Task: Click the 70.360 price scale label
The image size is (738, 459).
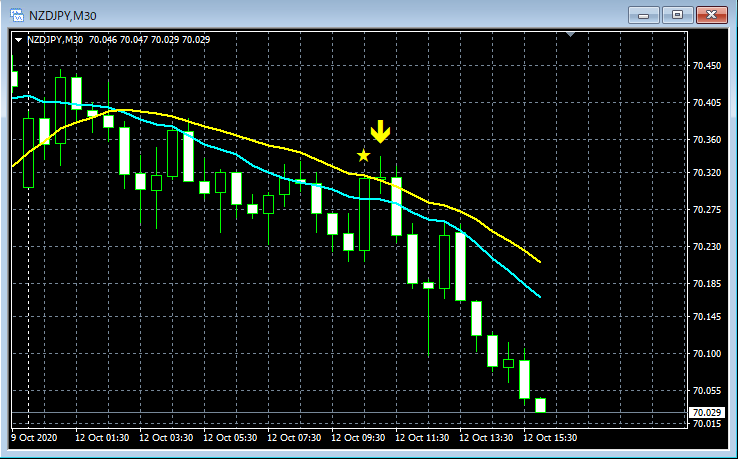Action: [x=707, y=140]
